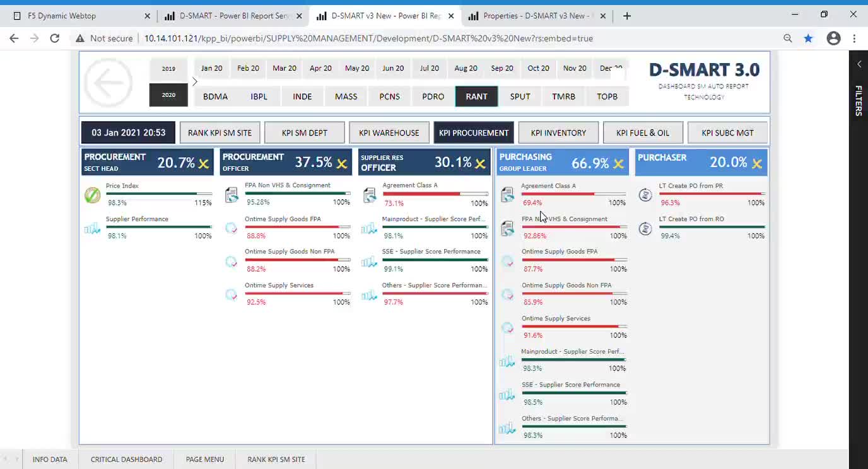
Task: Select site BDMA
Action: [215, 96]
